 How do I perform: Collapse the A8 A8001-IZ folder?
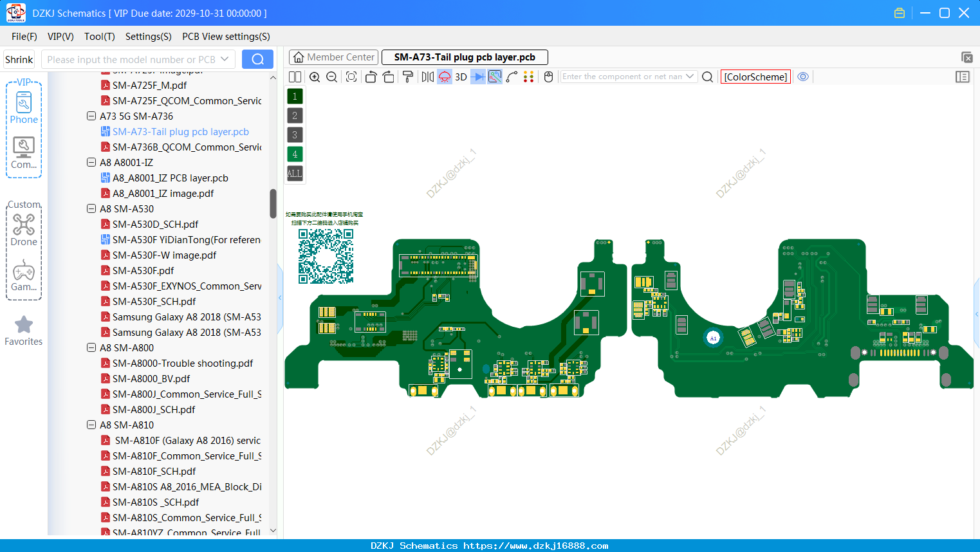[x=91, y=163]
